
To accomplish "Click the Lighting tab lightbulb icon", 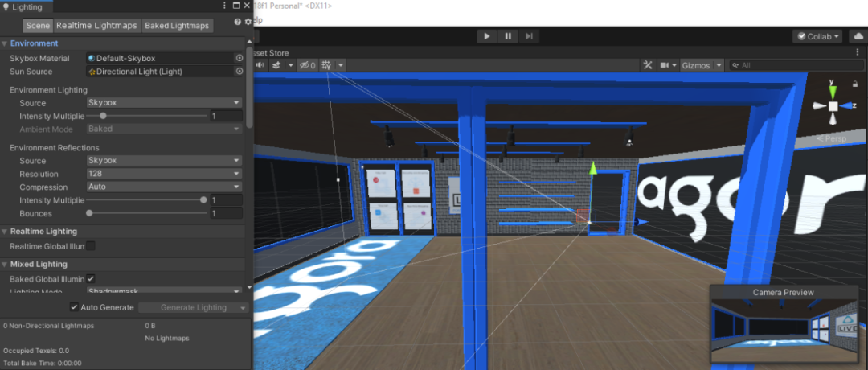I will tap(6, 6).
